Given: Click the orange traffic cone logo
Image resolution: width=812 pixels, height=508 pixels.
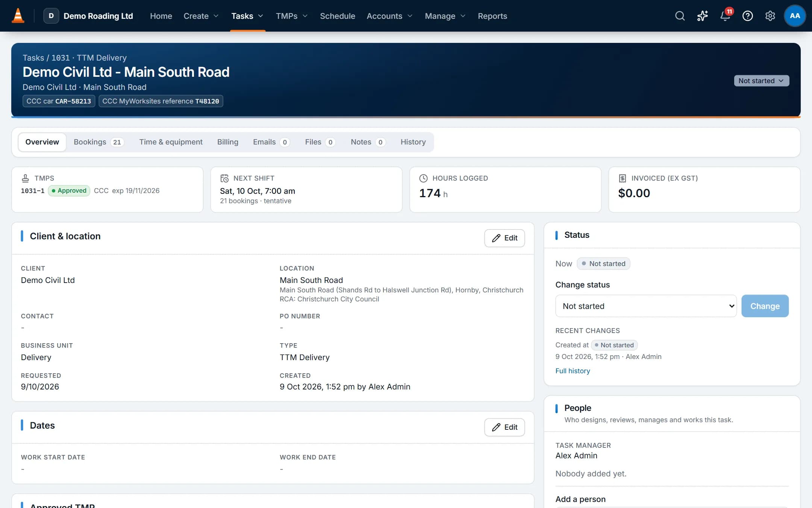Looking at the screenshot, I should 18,16.
